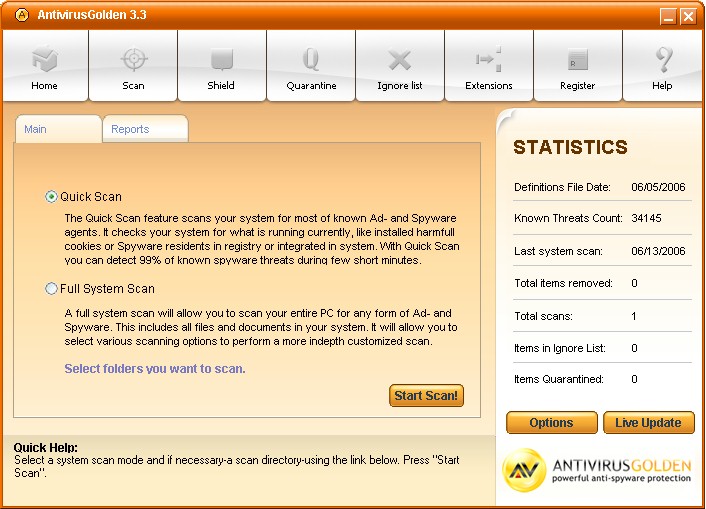Click the Start Scan! button
The image size is (706, 509).
pos(426,395)
